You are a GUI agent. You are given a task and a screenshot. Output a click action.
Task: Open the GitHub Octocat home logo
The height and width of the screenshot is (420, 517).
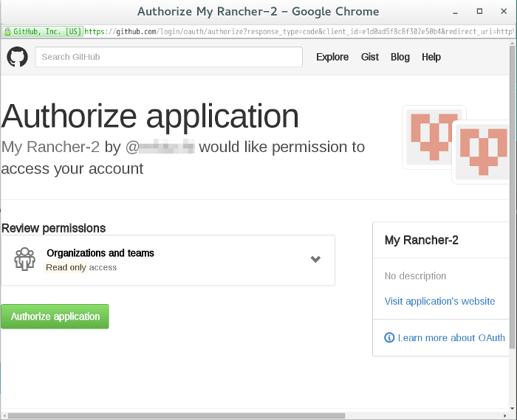coord(17,57)
